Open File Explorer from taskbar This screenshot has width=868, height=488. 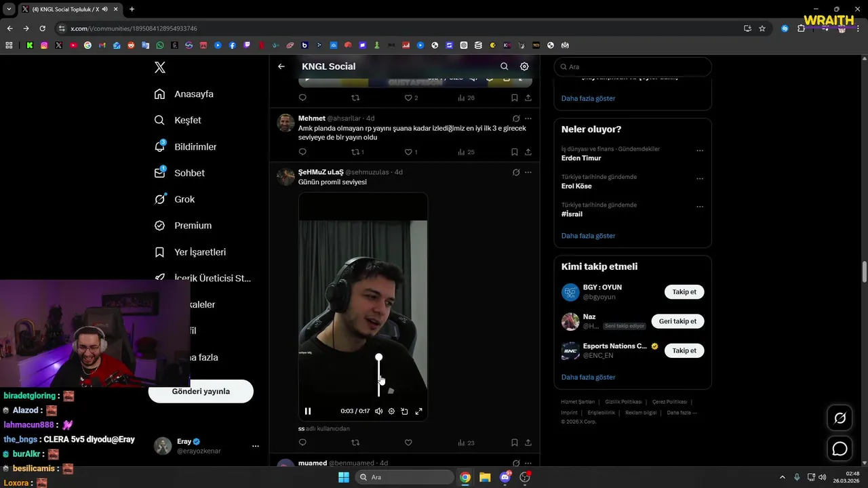coord(485,477)
